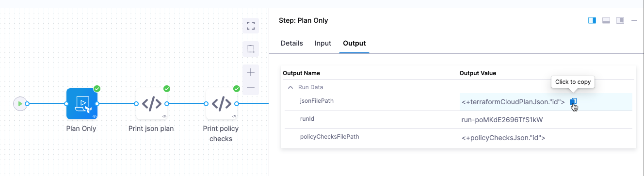Click the fit-to-screen canvas icon
This screenshot has height=176, width=644.
[251, 26]
